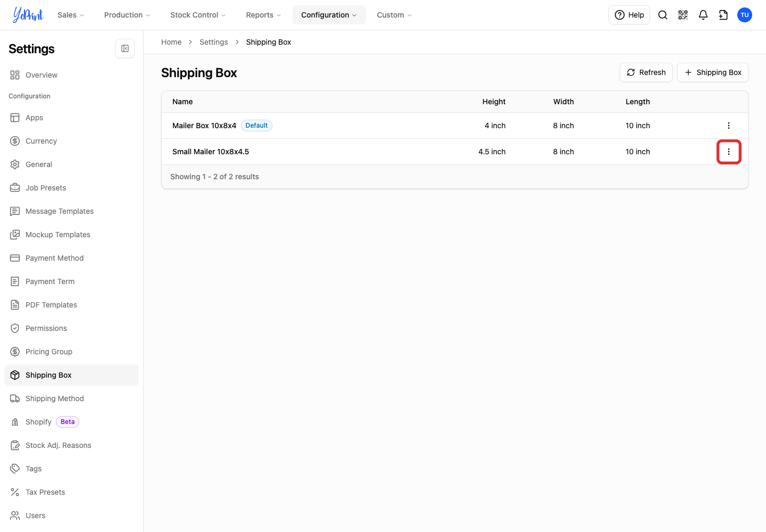The height and width of the screenshot is (532, 766).
Task: Add a new Shipping Box
Action: click(x=713, y=72)
